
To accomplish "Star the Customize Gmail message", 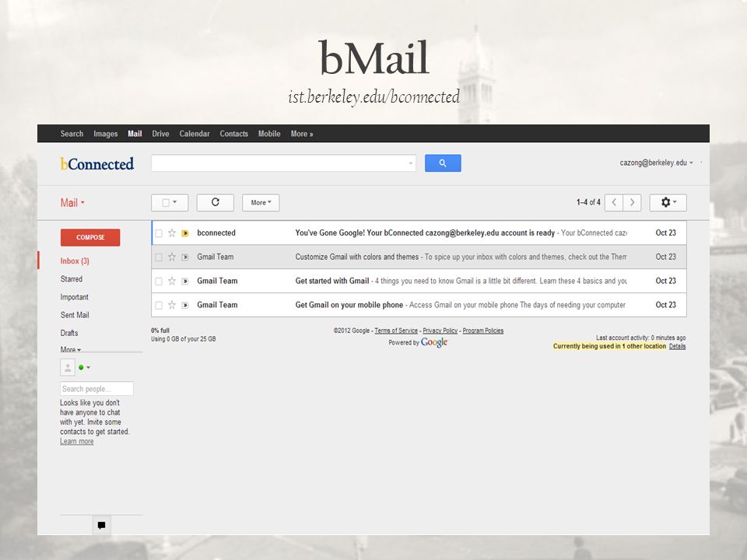I will (172, 257).
